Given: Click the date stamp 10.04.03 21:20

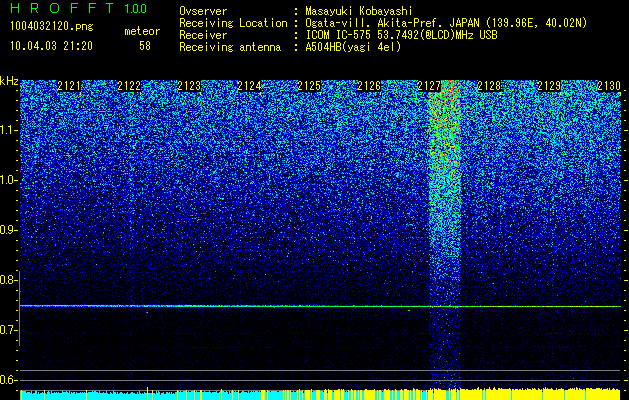Looking at the screenshot, I should (51, 46).
